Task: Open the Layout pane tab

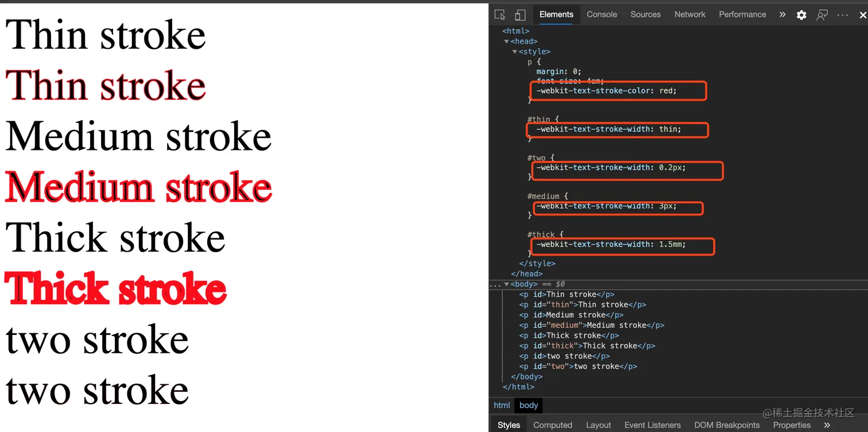Action: [x=598, y=425]
